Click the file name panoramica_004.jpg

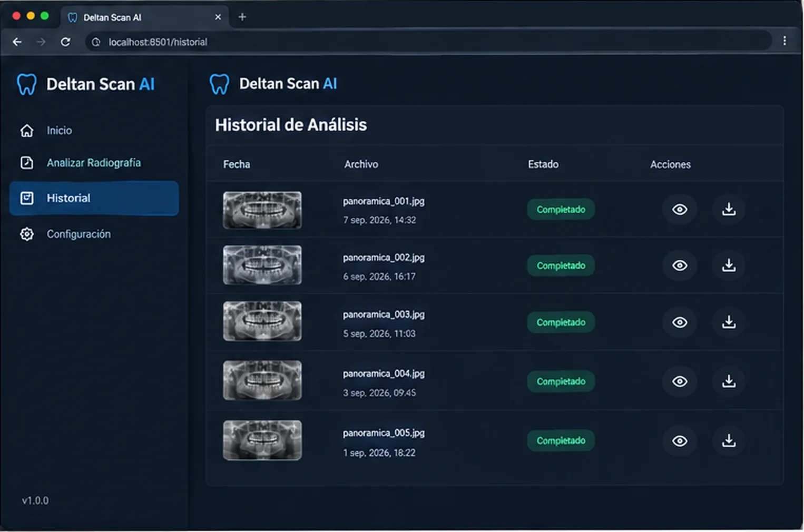pos(384,373)
